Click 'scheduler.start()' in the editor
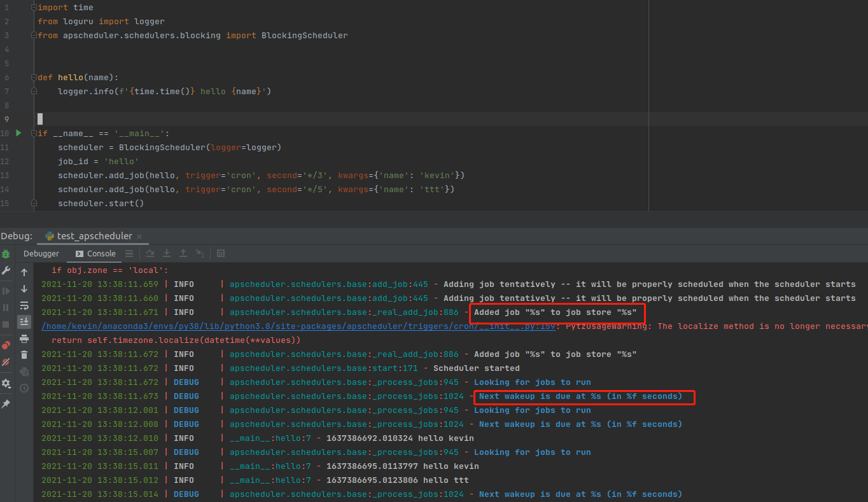Image resolution: width=868 pixels, height=502 pixels. (101, 204)
